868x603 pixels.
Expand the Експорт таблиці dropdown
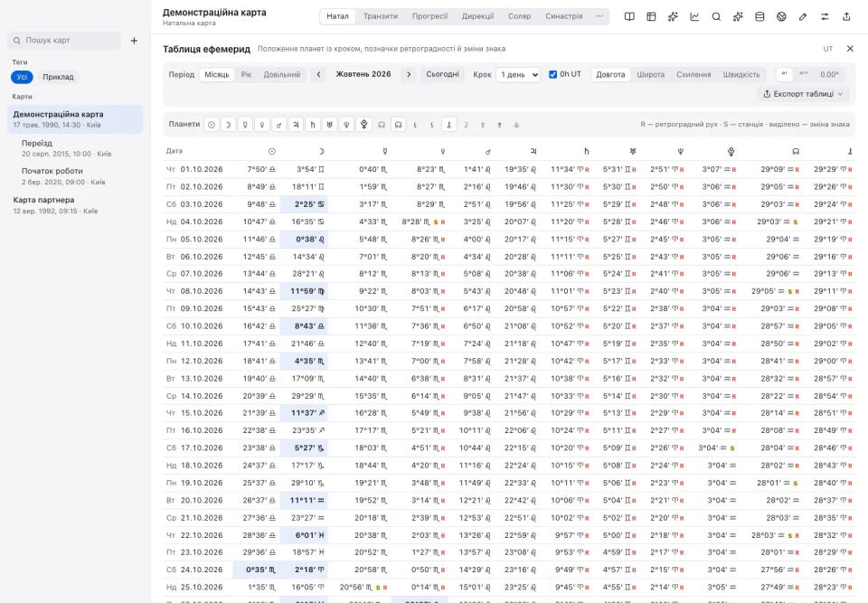[803, 94]
